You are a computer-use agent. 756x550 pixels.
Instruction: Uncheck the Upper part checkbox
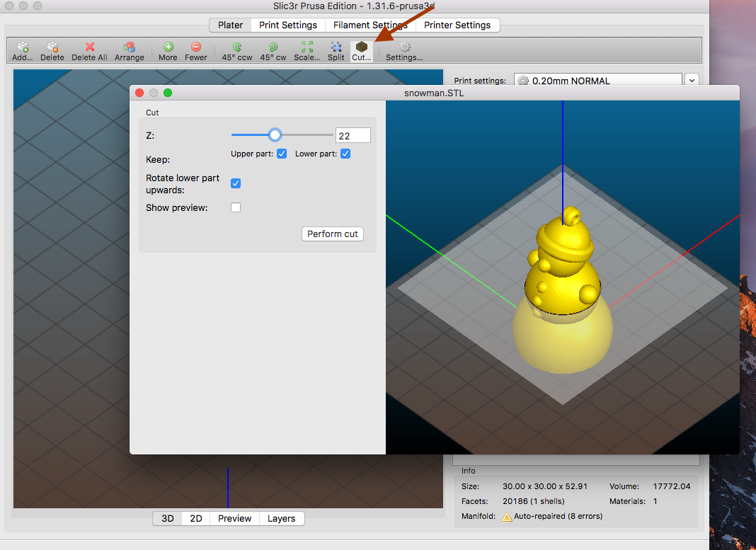point(282,154)
